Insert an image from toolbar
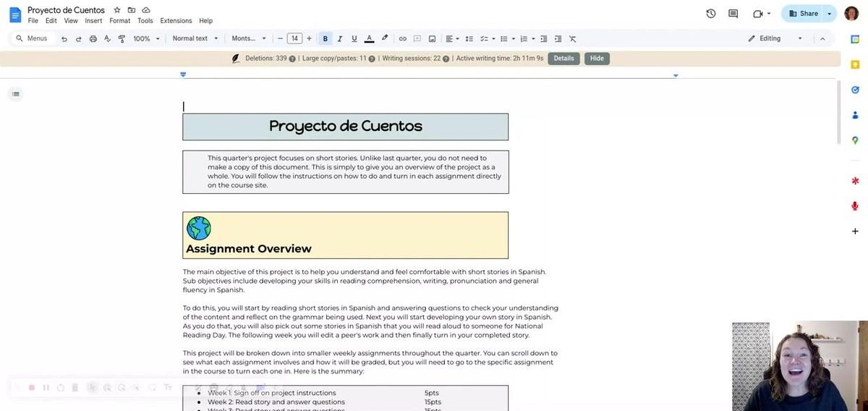The image size is (868, 411). [432, 38]
